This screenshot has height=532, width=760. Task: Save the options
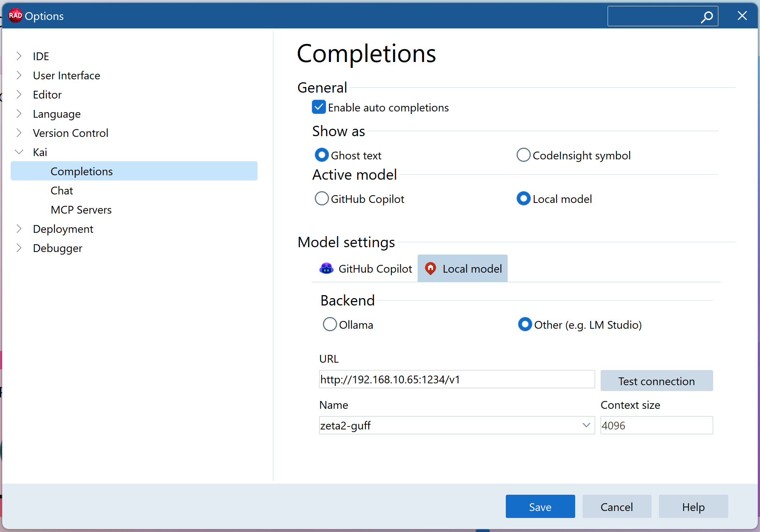[540, 507]
